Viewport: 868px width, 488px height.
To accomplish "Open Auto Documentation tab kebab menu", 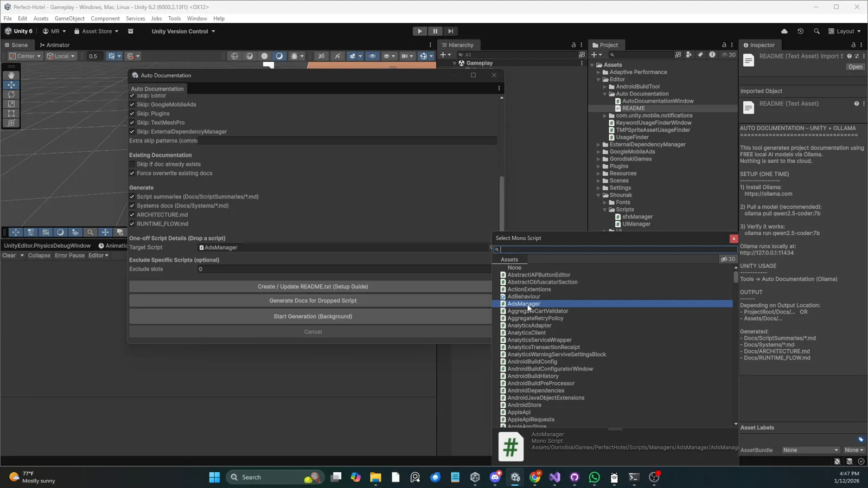I will click(499, 88).
